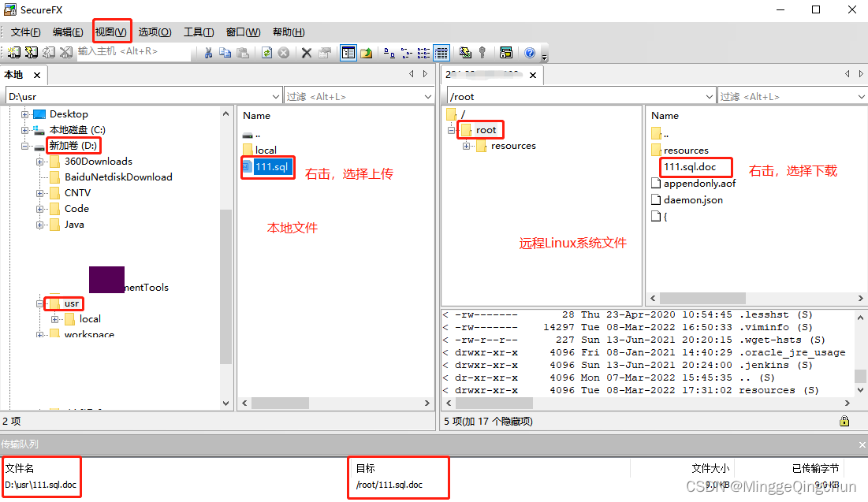
Task: Click the session options icon
Action: coord(506,53)
